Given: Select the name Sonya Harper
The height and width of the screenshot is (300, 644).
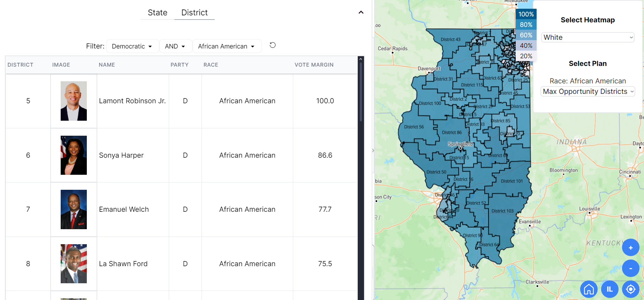Looking at the screenshot, I should pos(121,155).
